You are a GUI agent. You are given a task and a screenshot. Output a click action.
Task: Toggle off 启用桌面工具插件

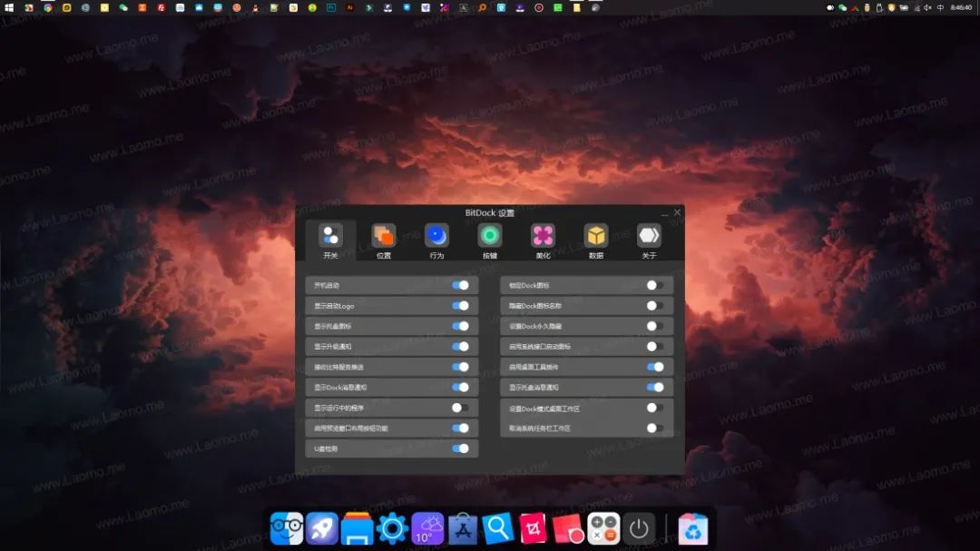(x=655, y=367)
